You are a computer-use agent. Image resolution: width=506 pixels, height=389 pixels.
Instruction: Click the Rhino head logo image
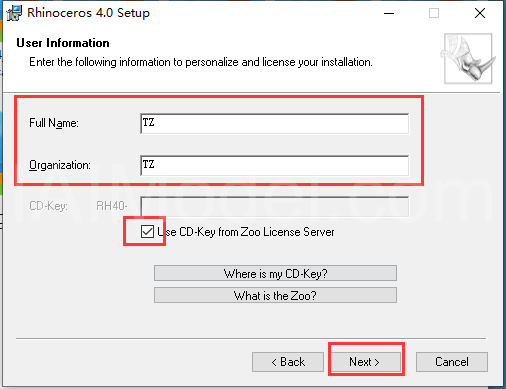pos(468,58)
